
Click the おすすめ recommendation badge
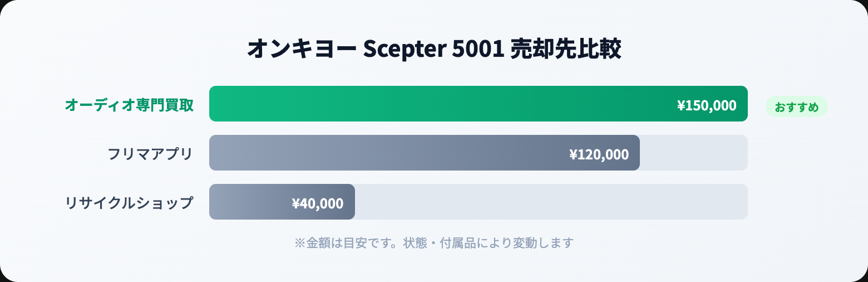[796, 107]
